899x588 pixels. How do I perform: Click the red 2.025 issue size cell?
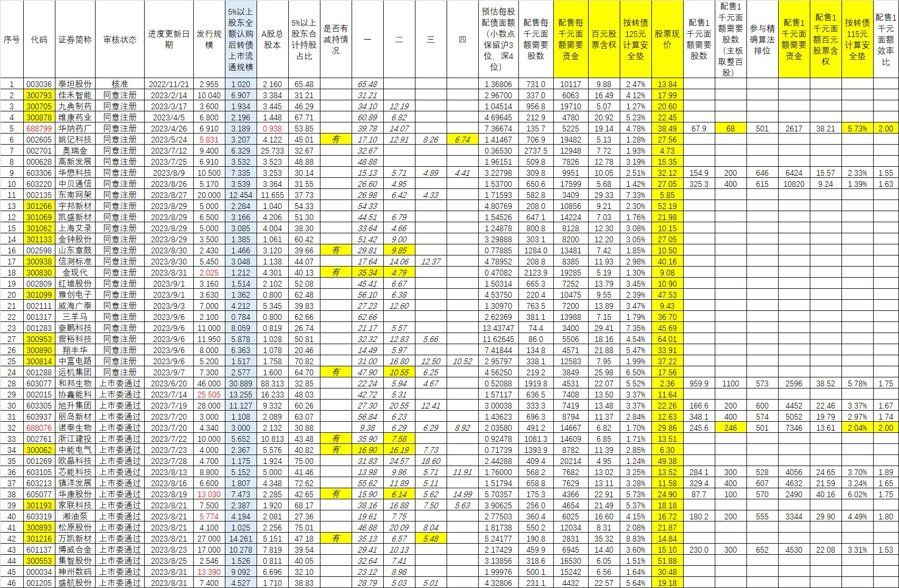click(x=209, y=272)
